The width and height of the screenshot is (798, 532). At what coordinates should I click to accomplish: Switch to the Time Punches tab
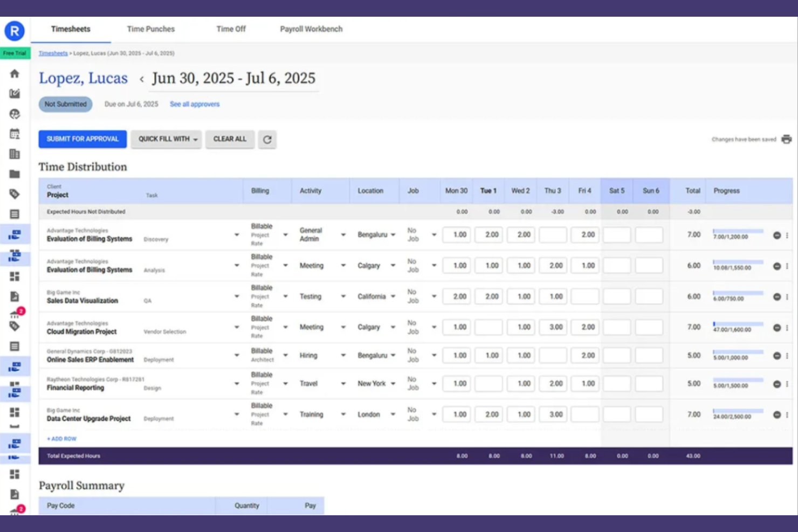click(x=150, y=29)
